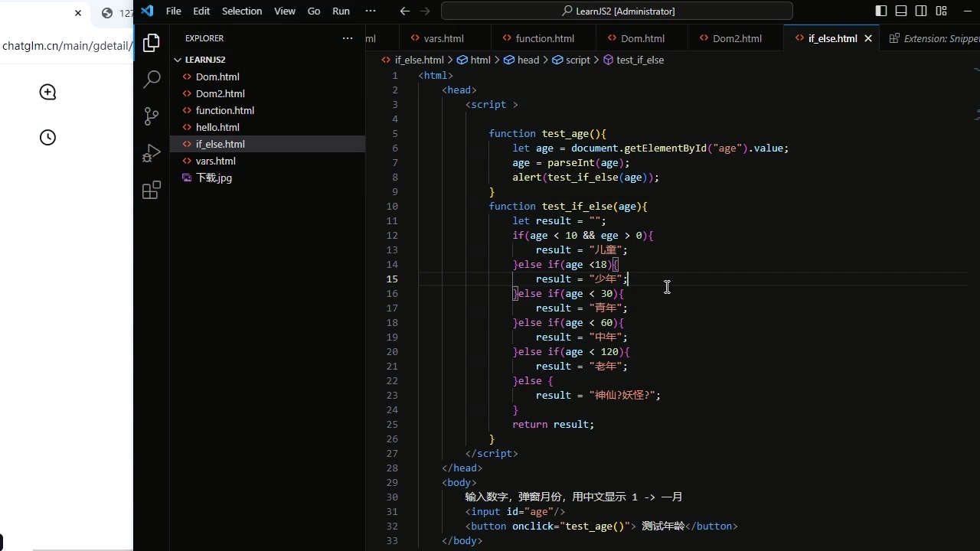
Task: Open the Extensions view icon
Action: pyautogui.click(x=152, y=191)
